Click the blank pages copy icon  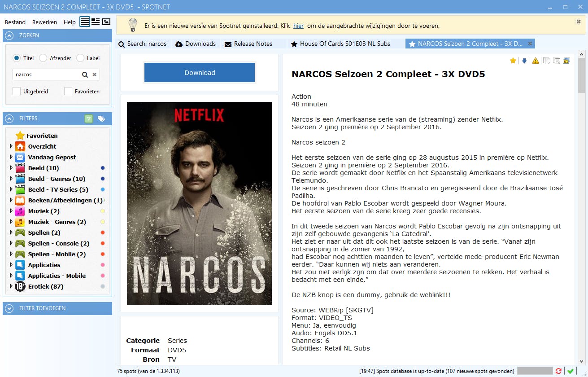[546, 61]
